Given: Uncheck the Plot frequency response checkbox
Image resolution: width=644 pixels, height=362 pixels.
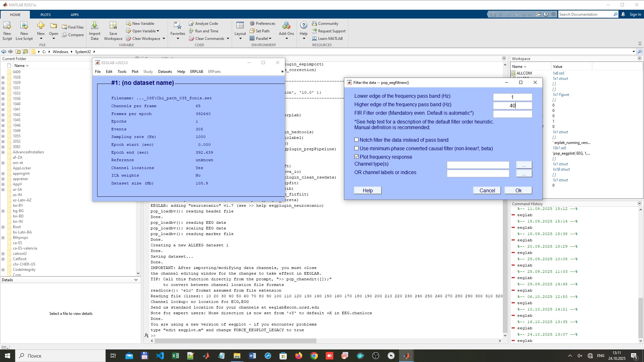Looking at the screenshot, I should tap(357, 157).
